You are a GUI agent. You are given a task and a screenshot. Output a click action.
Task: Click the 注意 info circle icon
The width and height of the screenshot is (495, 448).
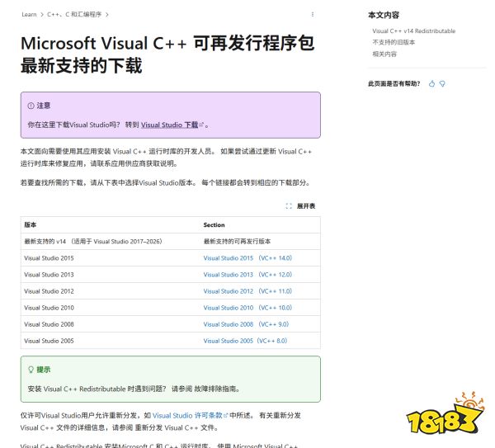pyautogui.click(x=31, y=106)
